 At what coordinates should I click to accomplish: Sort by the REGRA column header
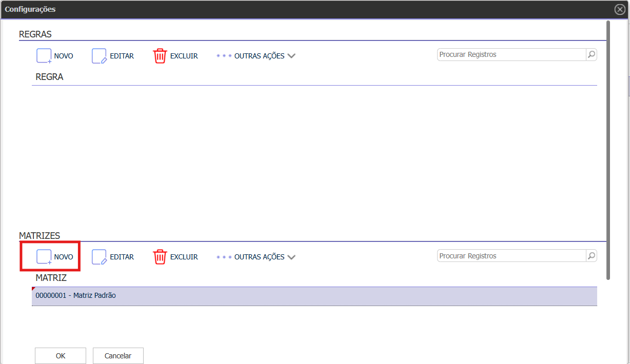point(49,77)
